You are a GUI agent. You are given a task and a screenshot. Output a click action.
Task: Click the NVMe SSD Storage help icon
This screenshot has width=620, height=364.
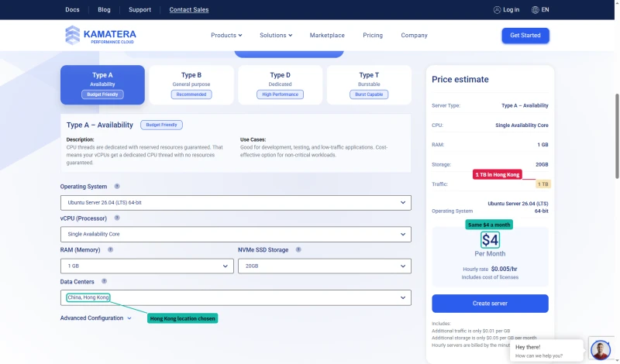pos(298,249)
